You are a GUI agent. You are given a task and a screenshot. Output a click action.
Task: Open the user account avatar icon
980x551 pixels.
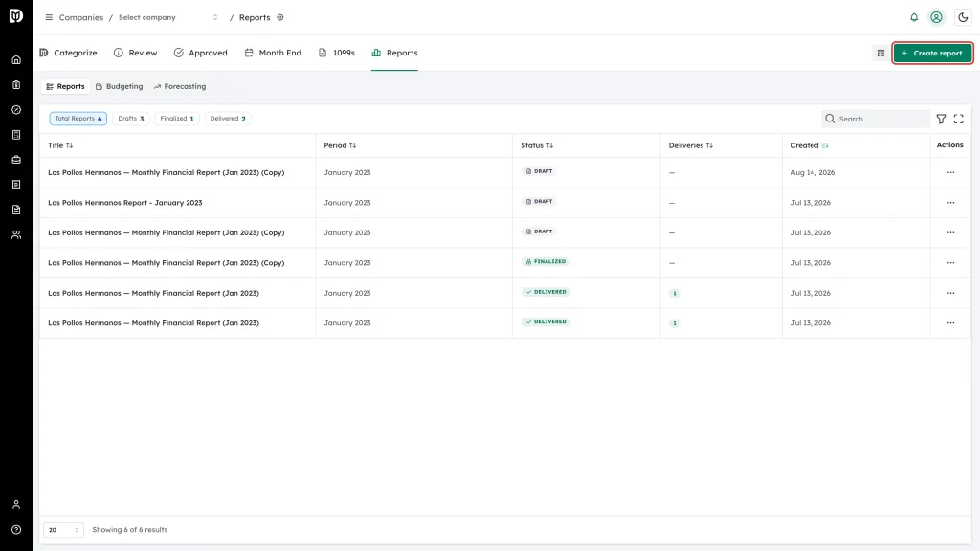point(936,17)
